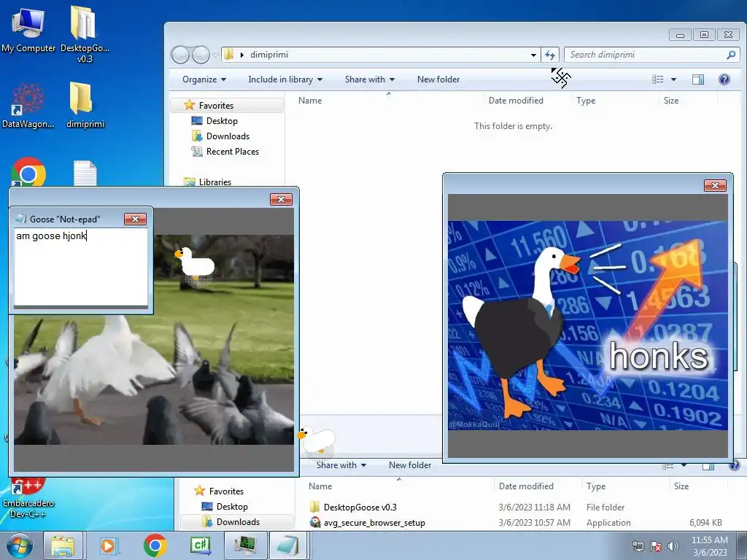Close the Goose Not-epad window

tap(135, 219)
